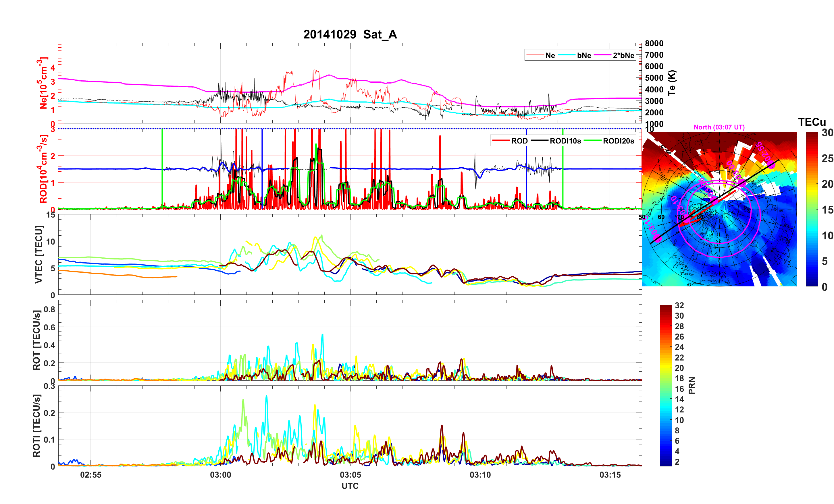The image size is (834, 504).
Task: Click the 02:55 time axis tick label
Action: pos(91,475)
